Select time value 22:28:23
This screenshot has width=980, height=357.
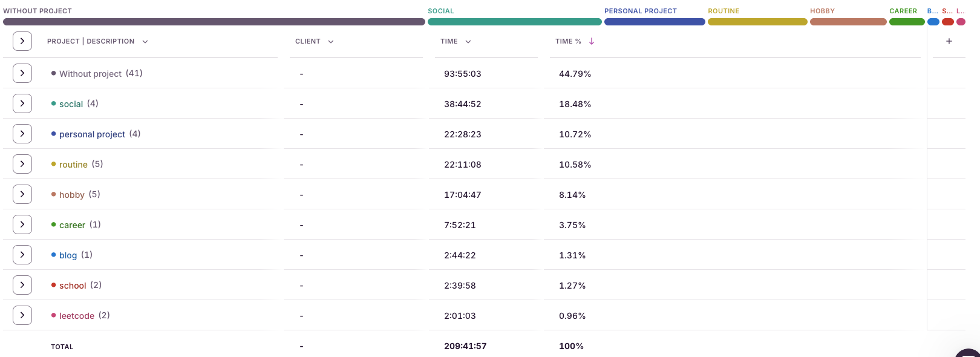coord(463,134)
